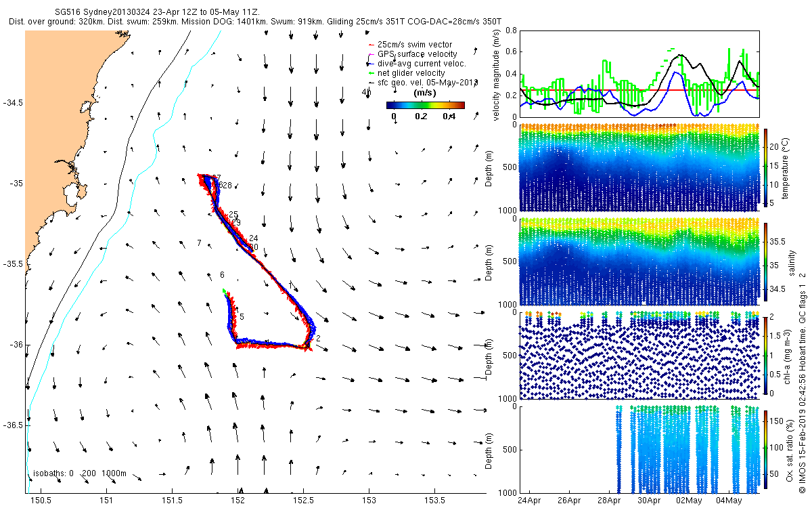Click the 'velocity magnitude (m/s)' axis label
Screen dimensions: 812x508
click(497, 73)
